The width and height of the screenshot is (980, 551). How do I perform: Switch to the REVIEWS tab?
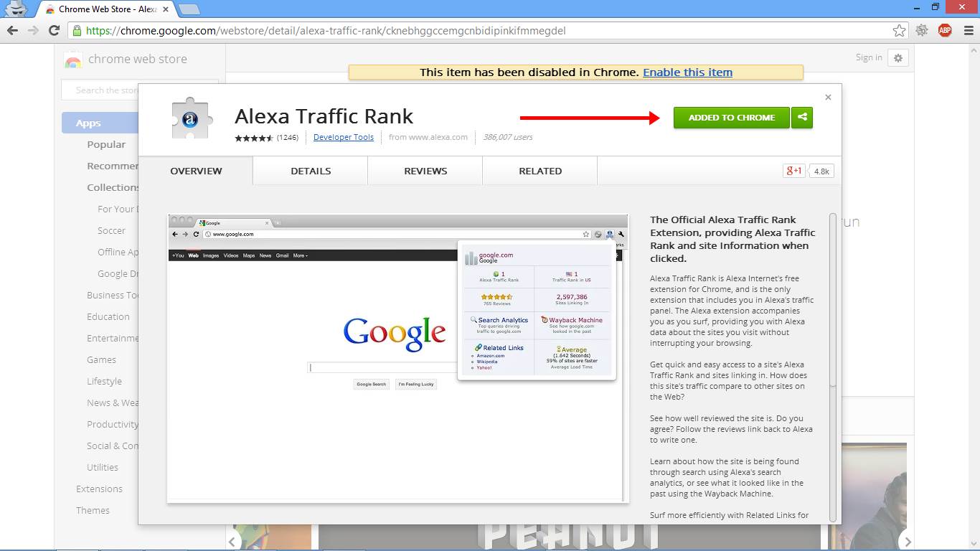click(x=425, y=171)
